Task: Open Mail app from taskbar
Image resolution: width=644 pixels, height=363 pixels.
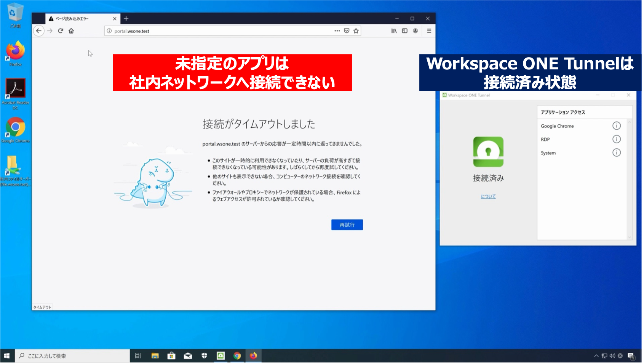Action: (188, 356)
